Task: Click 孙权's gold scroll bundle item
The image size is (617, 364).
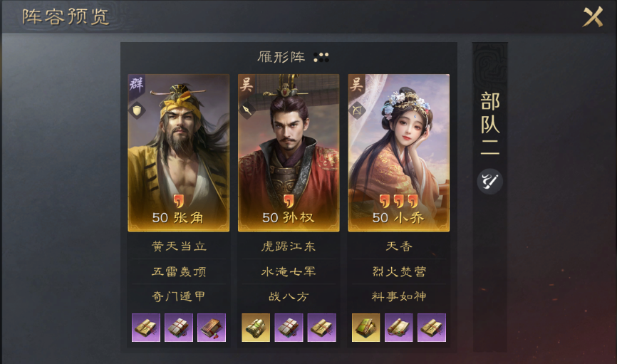Action: tap(256, 328)
